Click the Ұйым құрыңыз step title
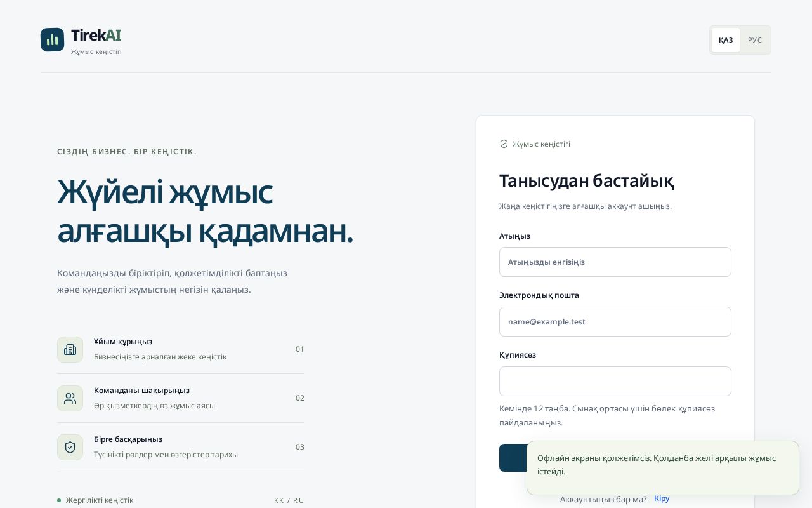The width and height of the screenshot is (812, 508). (x=123, y=342)
